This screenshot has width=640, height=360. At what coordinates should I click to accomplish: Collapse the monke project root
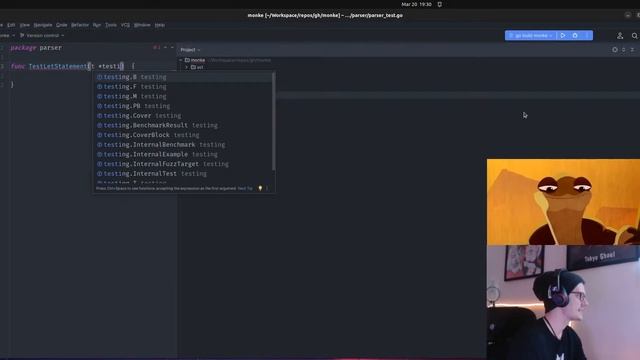click(181, 60)
